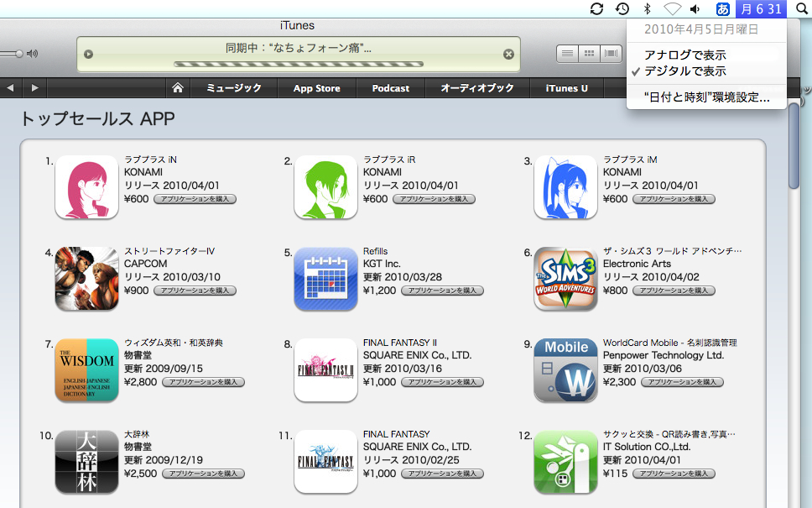The height and width of the screenshot is (508, 812).
Task: Open the サクッと交換 QR app icon
Action: (565, 462)
